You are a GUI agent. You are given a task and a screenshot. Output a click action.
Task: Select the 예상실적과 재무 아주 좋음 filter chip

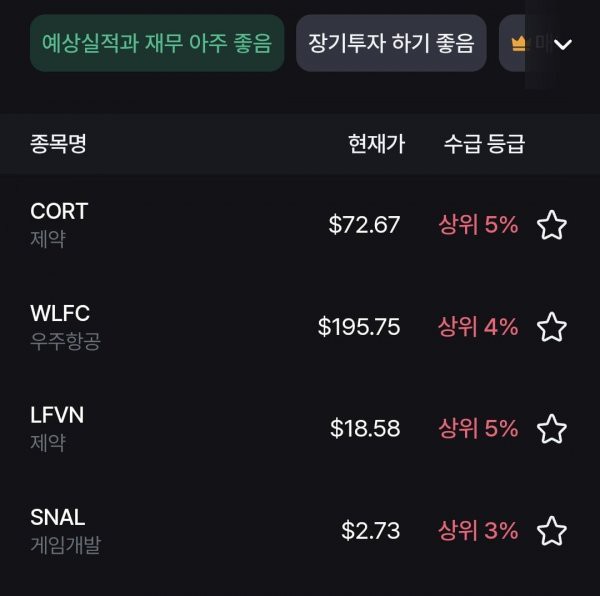pyautogui.click(x=157, y=43)
